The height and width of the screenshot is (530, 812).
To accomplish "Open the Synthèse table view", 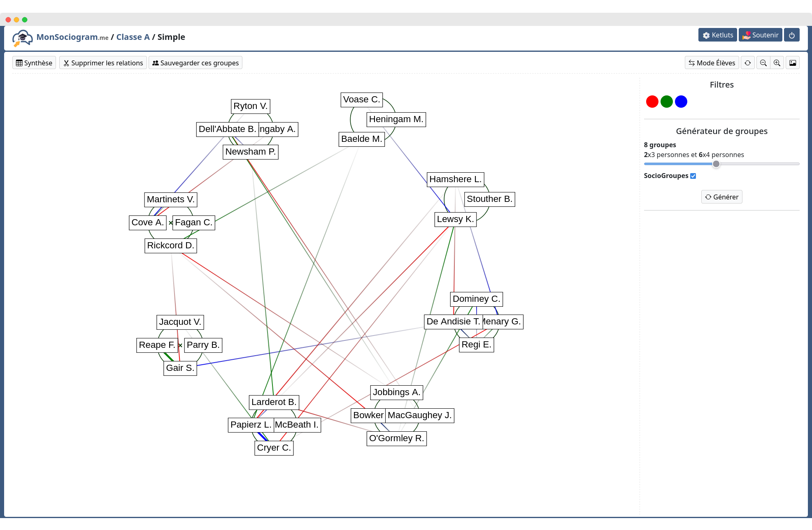I will pyautogui.click(x=34, y=63).
